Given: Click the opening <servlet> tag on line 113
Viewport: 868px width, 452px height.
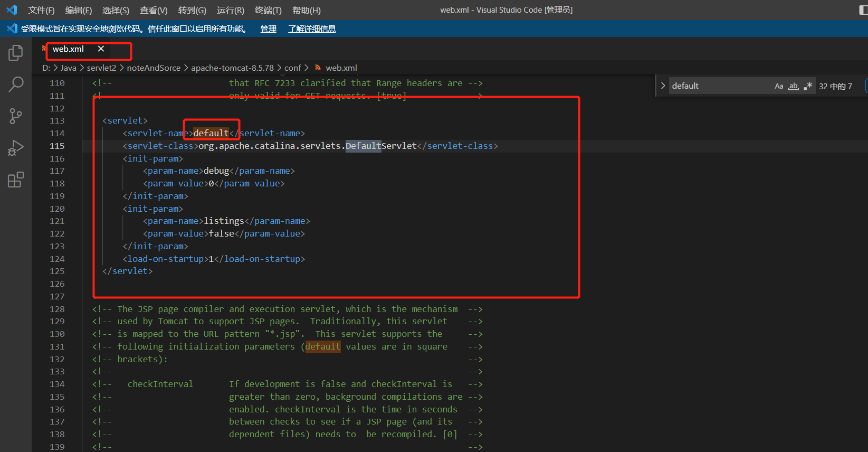Looking at the screenshot, I should [x=125, y=120].
